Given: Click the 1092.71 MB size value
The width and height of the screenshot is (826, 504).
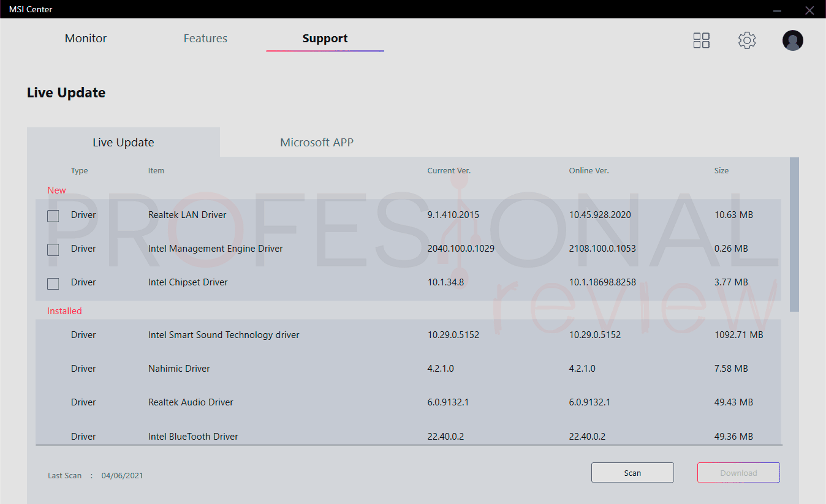Looking at the screenshot, I should (739, 335).
